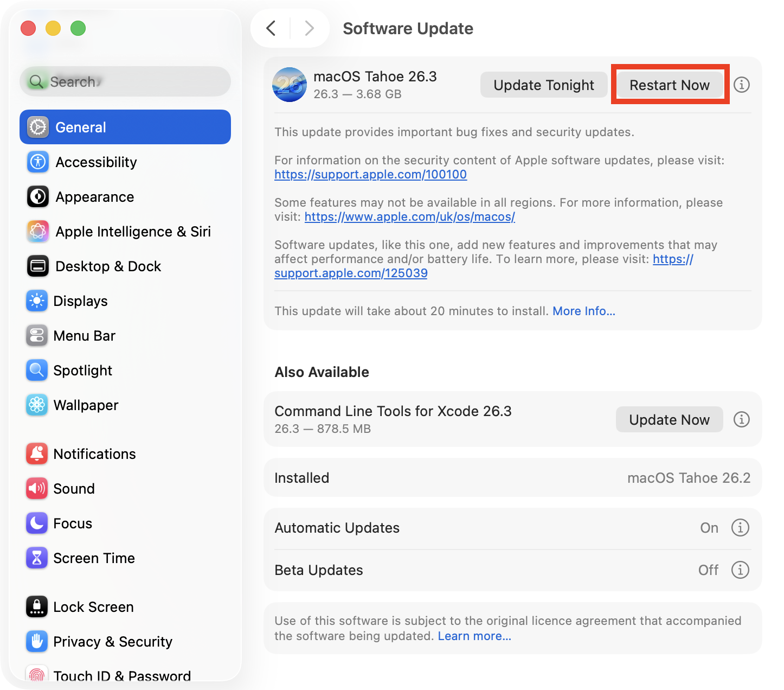
Task: Open Apple Intelligence & Siri settings
Action: click(133, 232)
